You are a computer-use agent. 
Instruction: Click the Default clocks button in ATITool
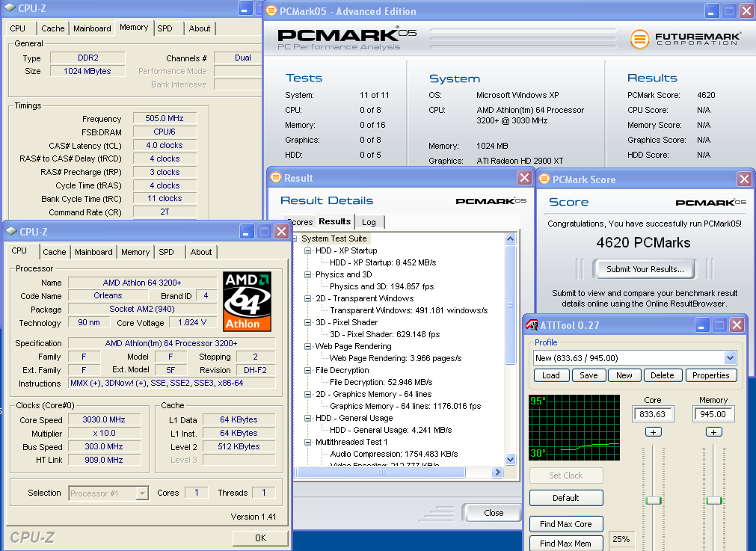pos(566,498)
